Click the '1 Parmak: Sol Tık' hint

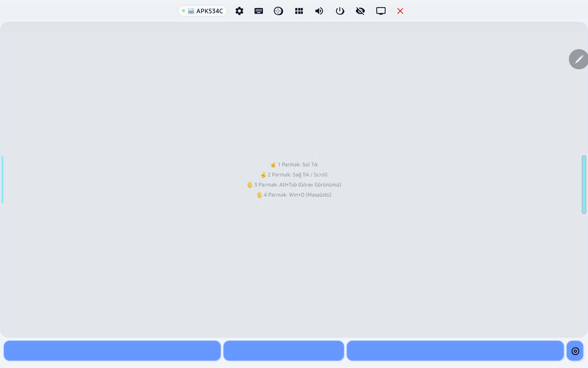point(294,164)
